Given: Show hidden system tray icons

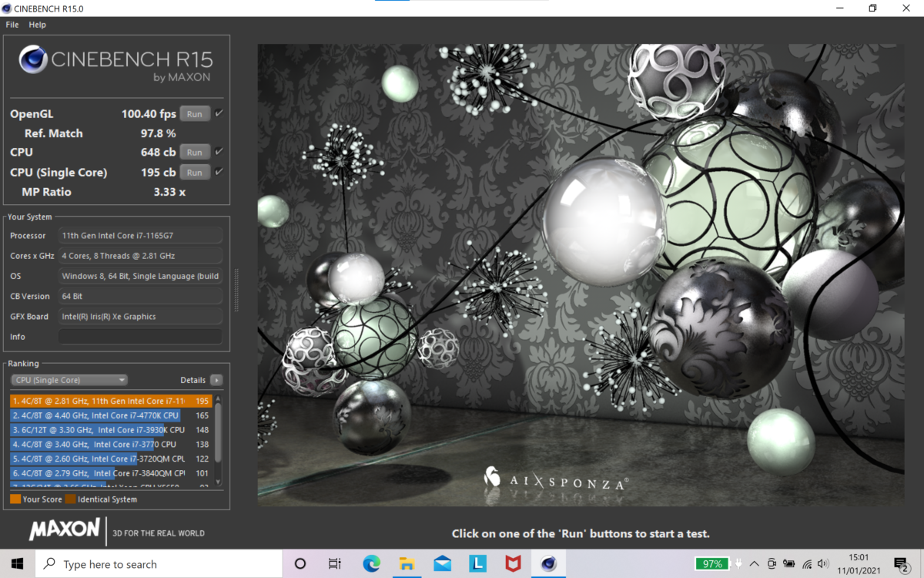Looking at the screenshot, I should (755, 564).
